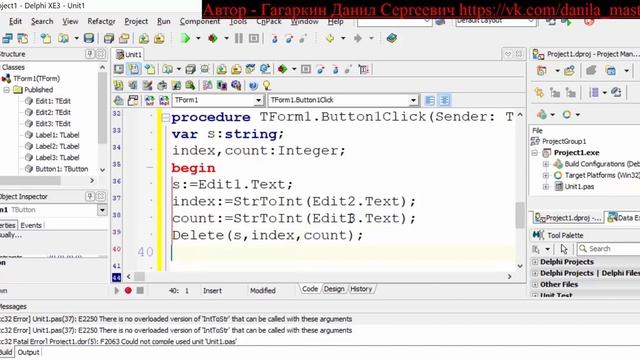This screenshot has width=640, height=360.
Task: Click Run Without Debugging icon in main toolbar
Action: click(x=213, y=39)
